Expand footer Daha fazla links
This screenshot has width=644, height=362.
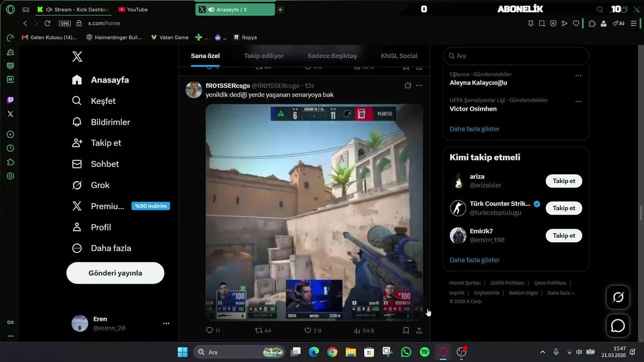click(x=561, y=293)
